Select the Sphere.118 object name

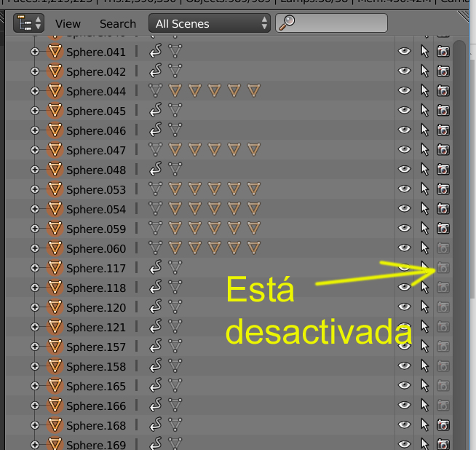coord(96,288)
